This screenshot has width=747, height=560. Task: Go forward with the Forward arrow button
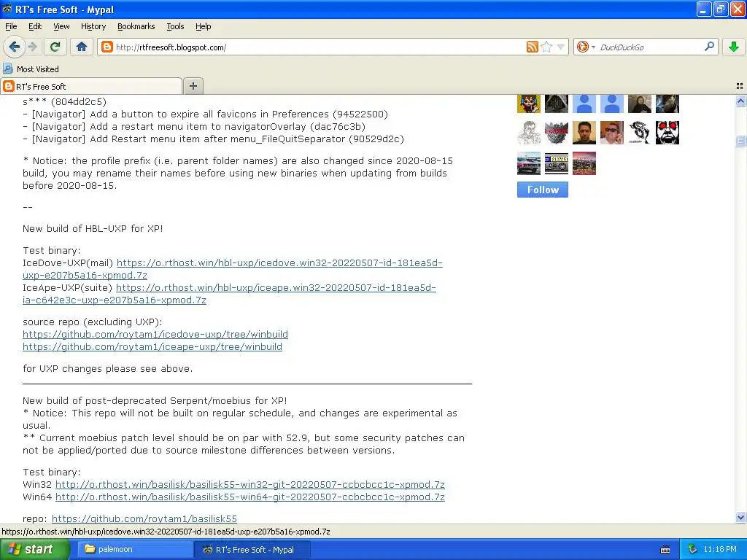(32, 47)
